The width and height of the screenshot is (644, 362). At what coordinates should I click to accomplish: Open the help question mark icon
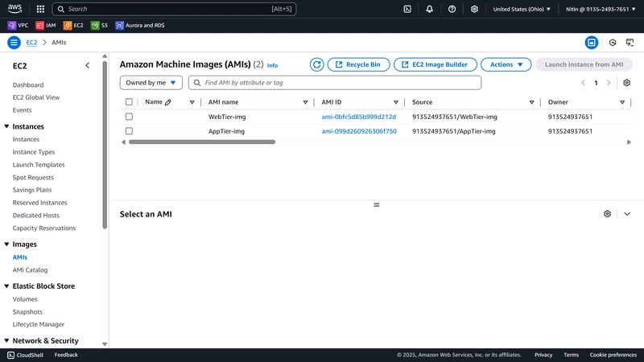point(452,9)
